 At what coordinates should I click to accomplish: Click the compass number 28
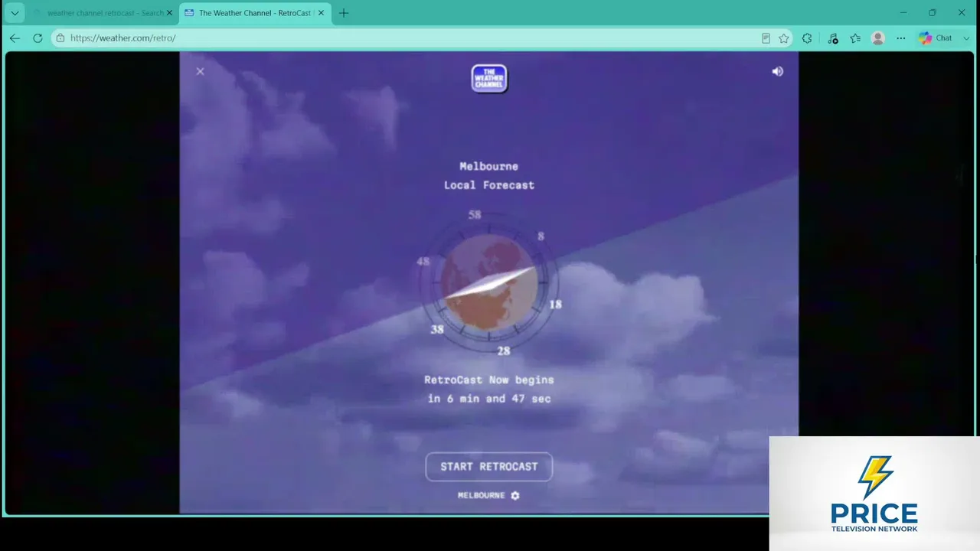(x=504, y=351)
